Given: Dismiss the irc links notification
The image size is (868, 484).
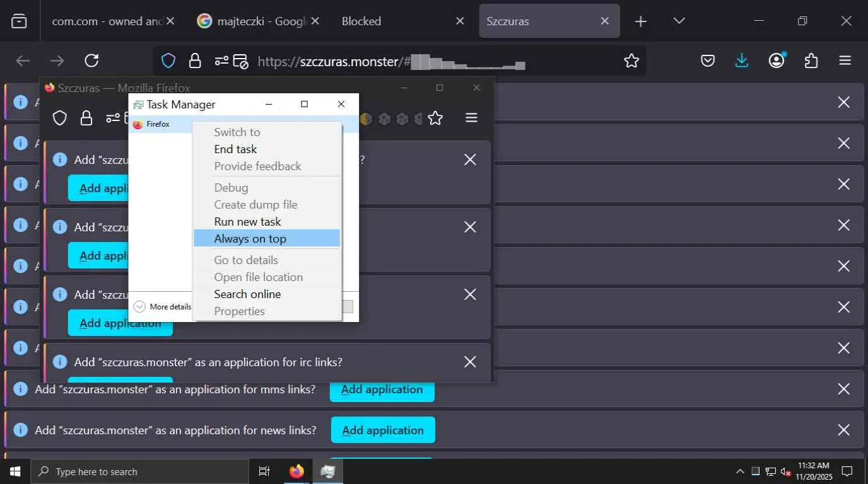Looking at the screenshot, I should tap(470, 362).
